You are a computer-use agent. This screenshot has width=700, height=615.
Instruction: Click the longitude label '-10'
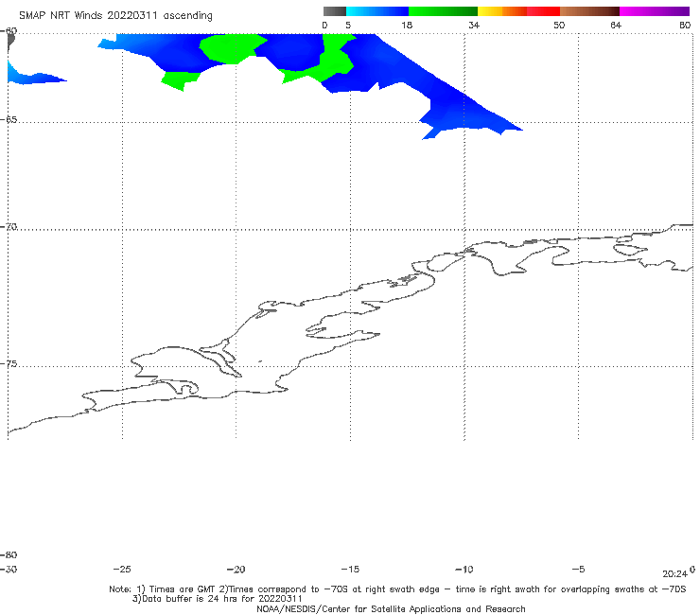click(x=464, y=570)
